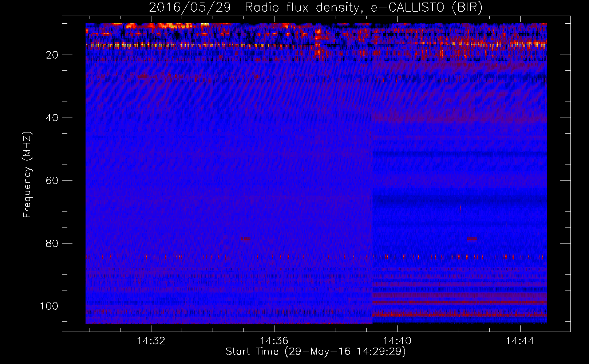Click the 14:40 time tick label
This screenshot has width=589, height=364.
click(x=397, y=341)
